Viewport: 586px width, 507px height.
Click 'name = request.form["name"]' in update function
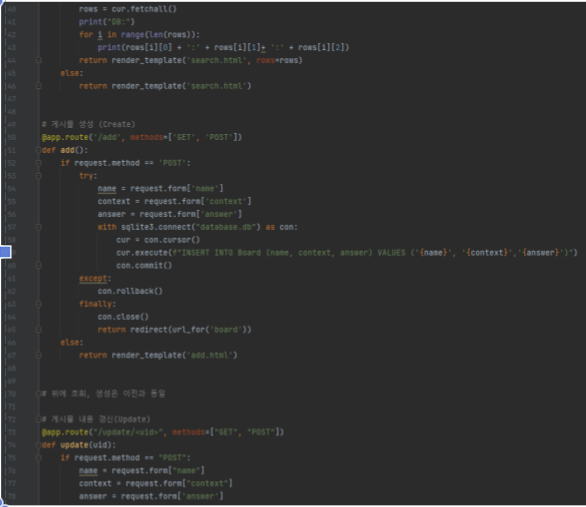point(142,471)
